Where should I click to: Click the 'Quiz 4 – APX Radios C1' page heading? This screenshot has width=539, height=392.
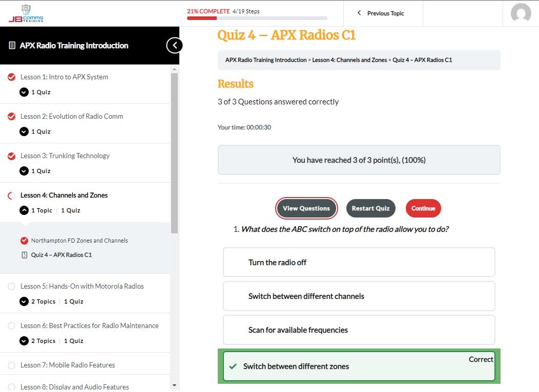point(286,35)
